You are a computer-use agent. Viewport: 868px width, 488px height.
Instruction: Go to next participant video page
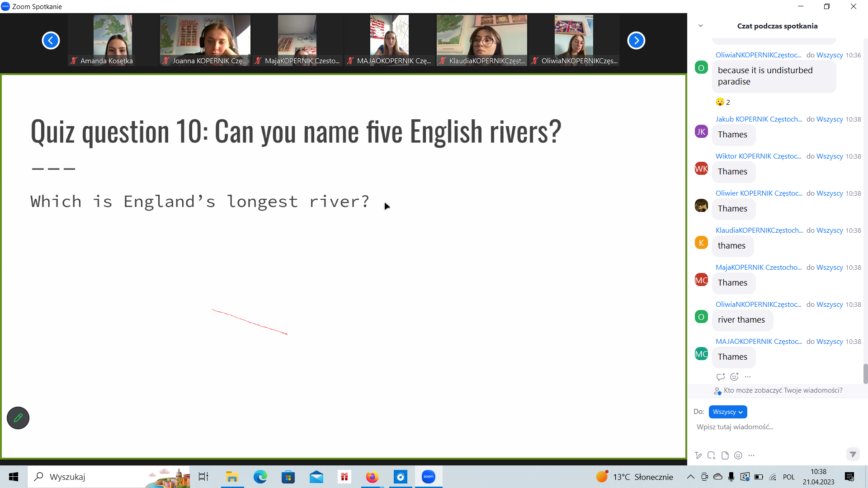click(636, 41)
